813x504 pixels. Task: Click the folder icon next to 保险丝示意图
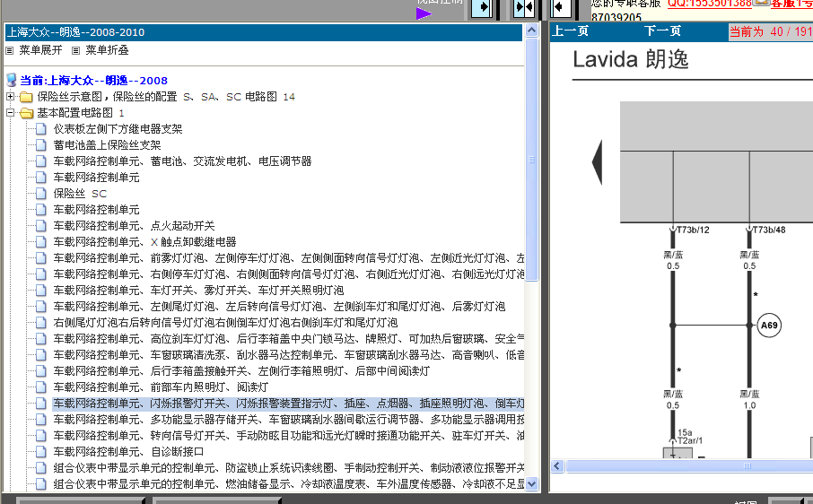tap(26, 97)
